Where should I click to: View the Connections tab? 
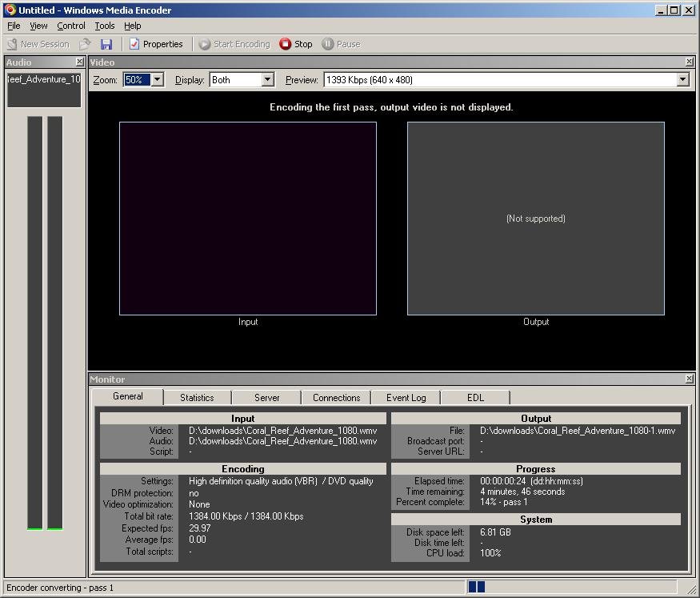336,397
